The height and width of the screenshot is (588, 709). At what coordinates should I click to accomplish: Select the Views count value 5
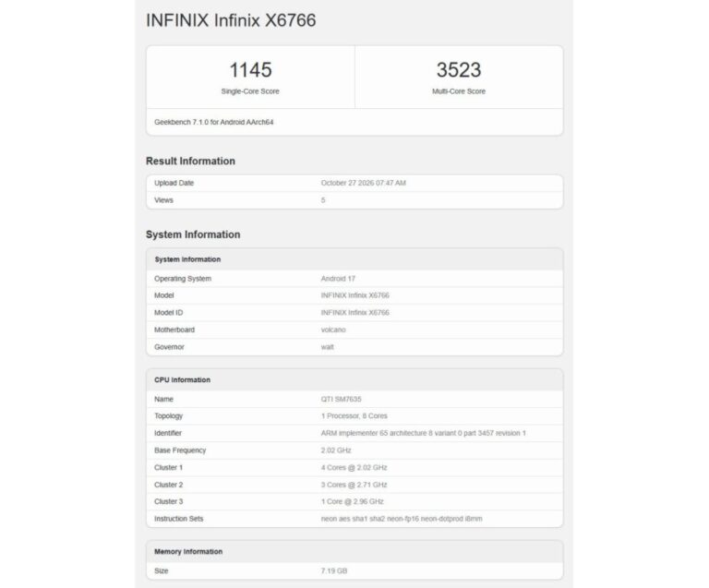click(323, 200)
